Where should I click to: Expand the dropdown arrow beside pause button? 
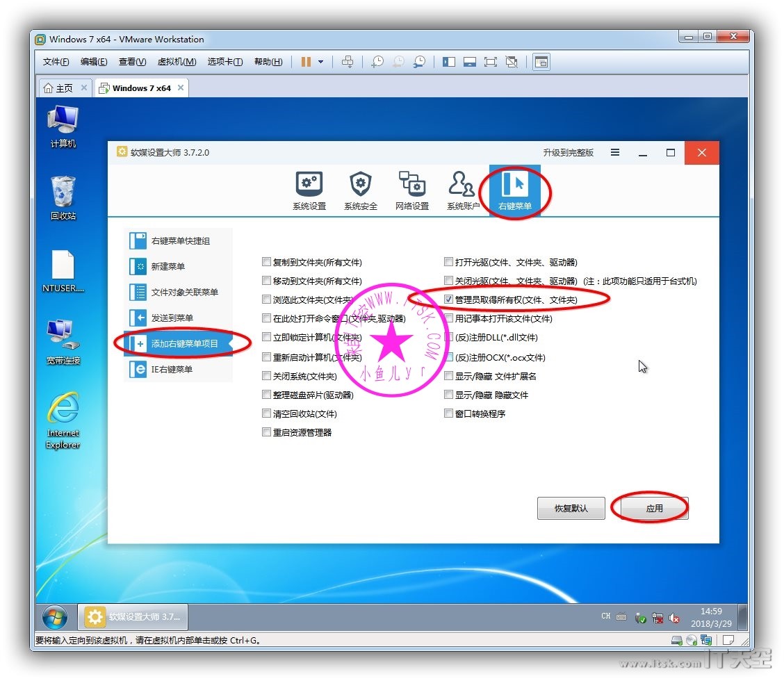click(x=320, y=62)
